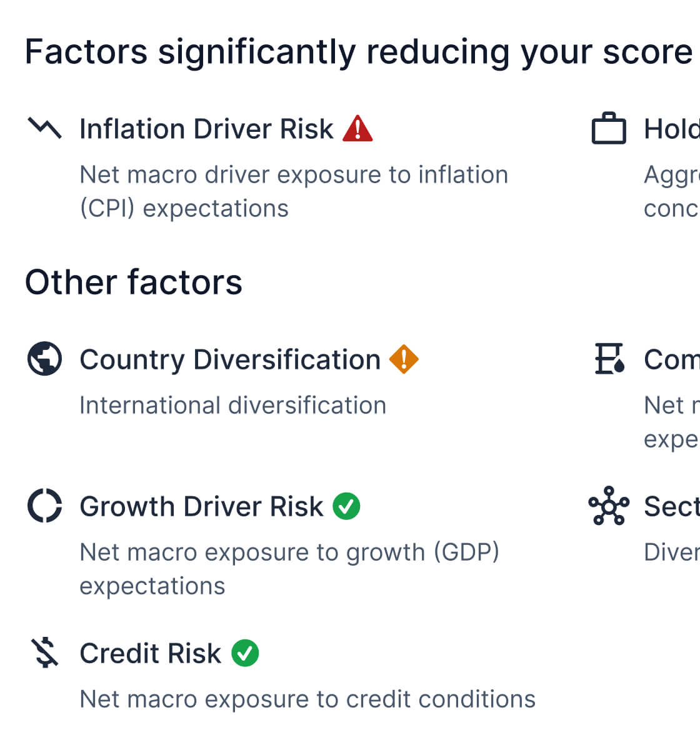Open the Growth Driver Risk factor
The width and height of the screenshot is (700, 750).
(x=201, y=507)
